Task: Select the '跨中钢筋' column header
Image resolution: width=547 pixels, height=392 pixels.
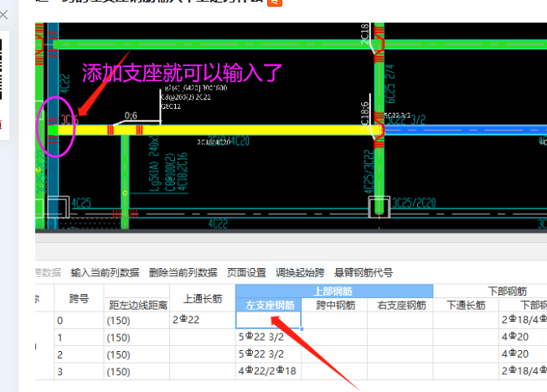Action: [x=334, y=305]
